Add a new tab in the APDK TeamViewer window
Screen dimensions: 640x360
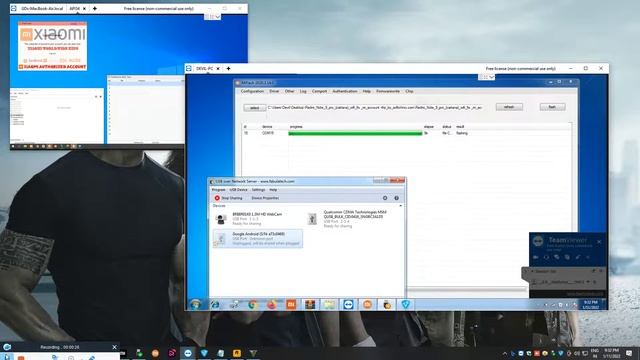pos(95,9)
